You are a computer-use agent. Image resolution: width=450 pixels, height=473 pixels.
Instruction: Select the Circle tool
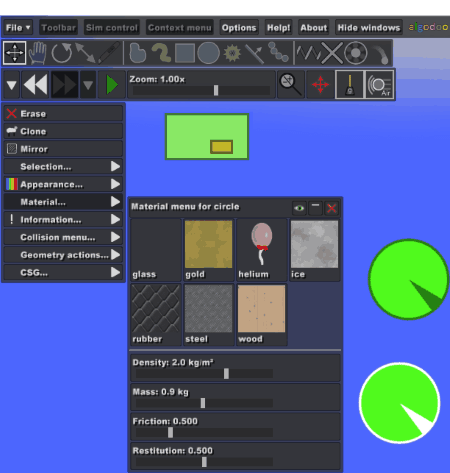click(x=209, y=53)
